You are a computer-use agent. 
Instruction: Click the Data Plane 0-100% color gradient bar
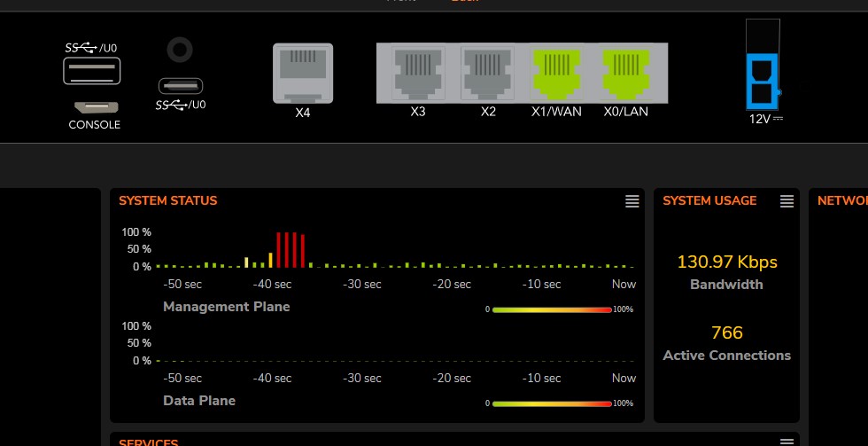pyautogui.click(x=552, y=404)
